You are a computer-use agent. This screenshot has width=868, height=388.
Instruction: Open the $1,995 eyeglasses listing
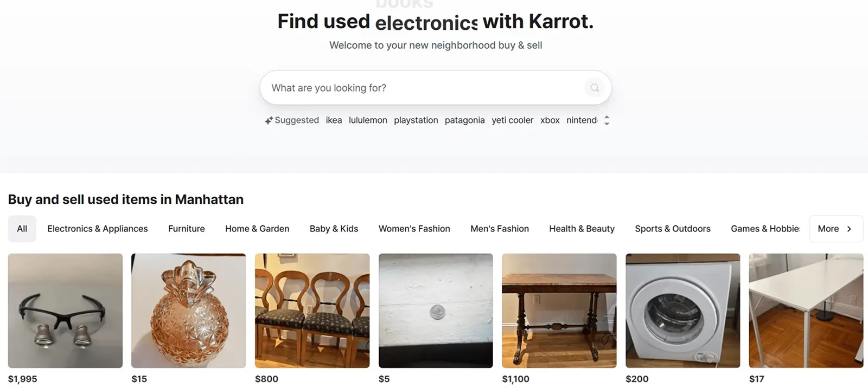point(65,311)
